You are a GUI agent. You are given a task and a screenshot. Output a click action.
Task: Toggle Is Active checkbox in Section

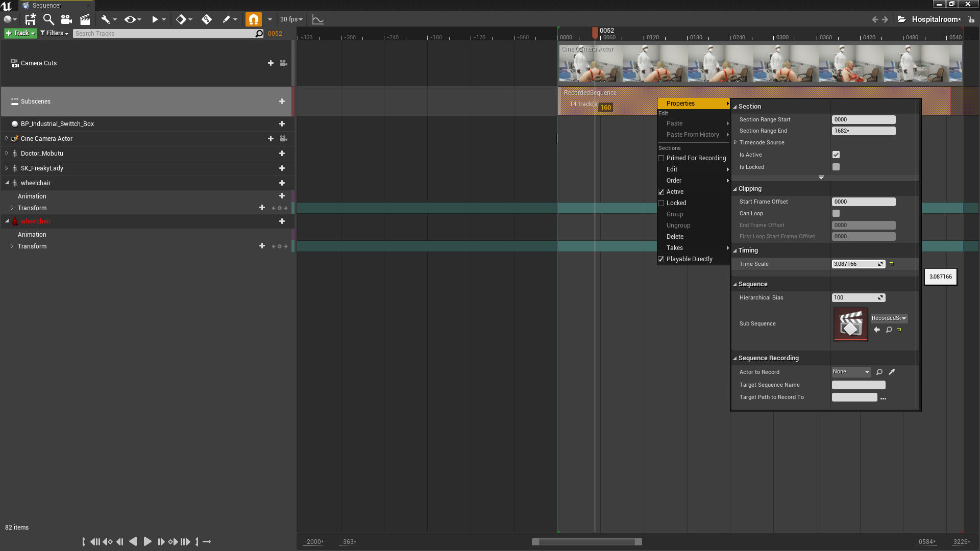836,155
